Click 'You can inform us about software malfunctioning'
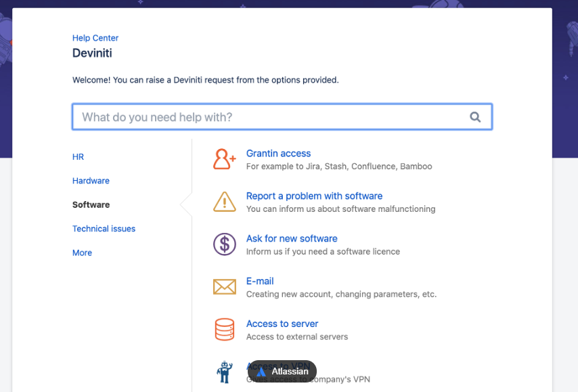This screenshot has width=578, height=392. click(340, 209)
